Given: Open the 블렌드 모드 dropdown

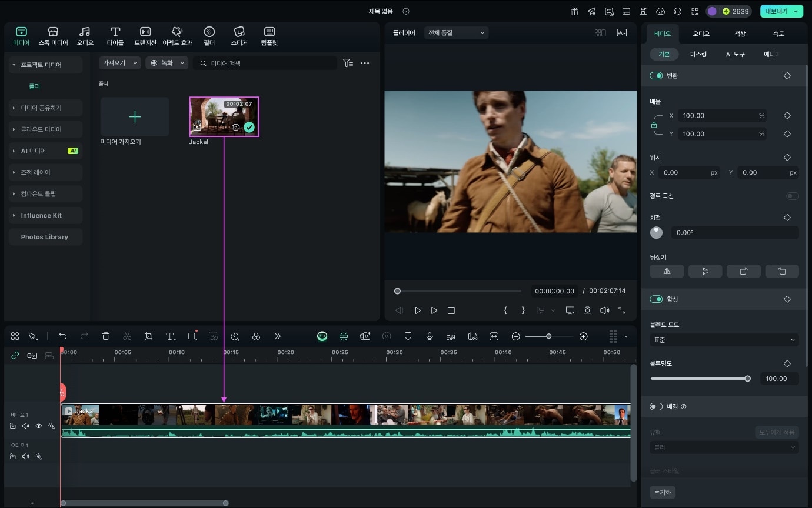Looking at the screenshot, I should click(x=724, y=340).
